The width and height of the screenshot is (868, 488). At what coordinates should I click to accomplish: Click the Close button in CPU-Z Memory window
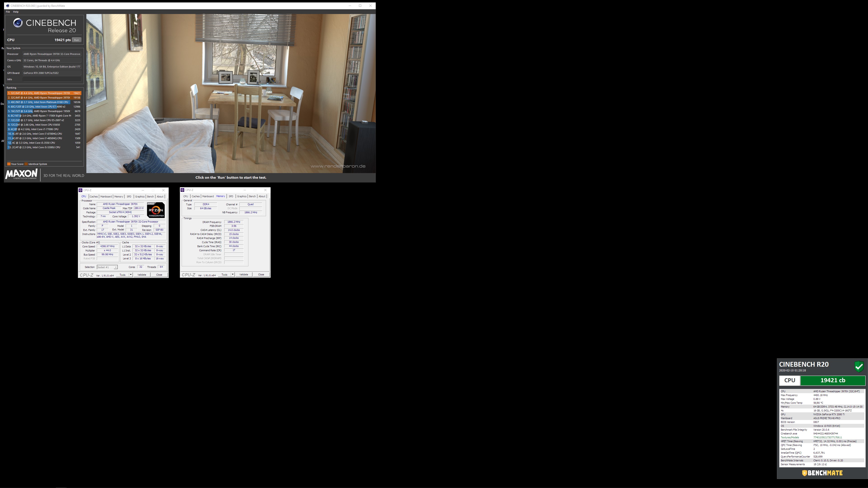tap(261, 274)
